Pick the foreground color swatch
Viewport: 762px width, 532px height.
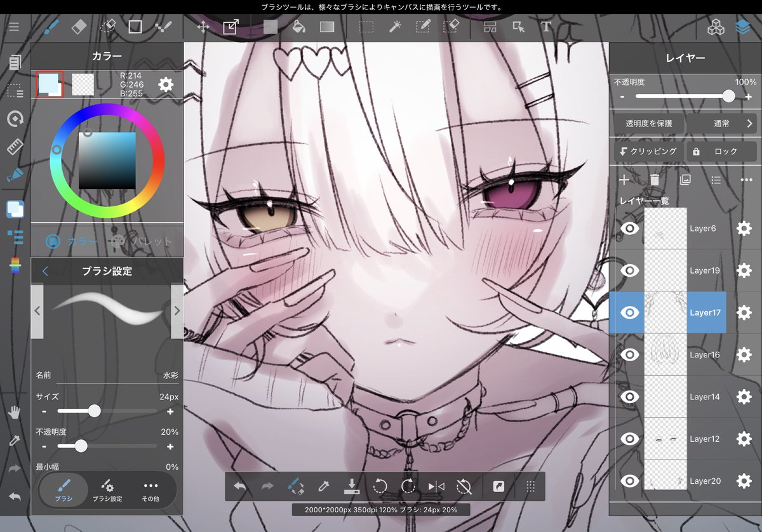(x=50, y=84)
